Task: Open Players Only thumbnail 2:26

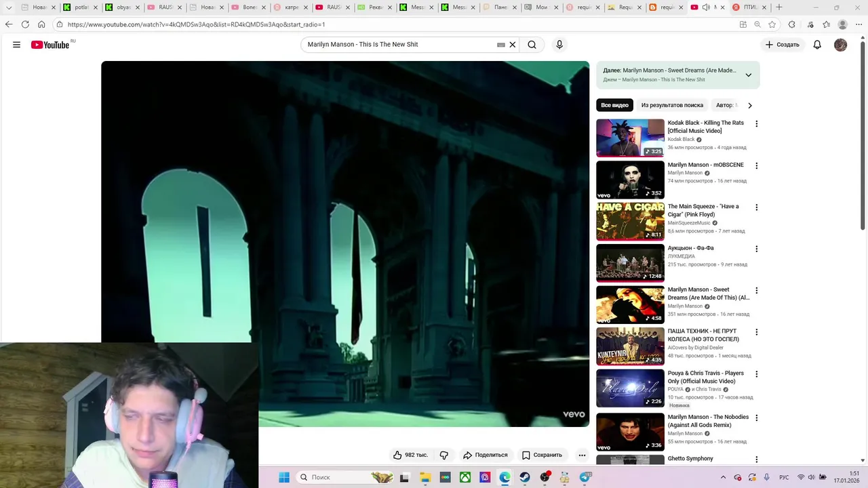Action: (630, 388)
